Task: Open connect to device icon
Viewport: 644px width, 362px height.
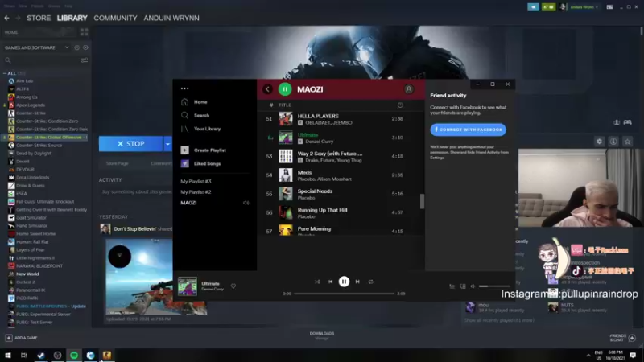Action: pyautogui.click(x=462, y=286)
